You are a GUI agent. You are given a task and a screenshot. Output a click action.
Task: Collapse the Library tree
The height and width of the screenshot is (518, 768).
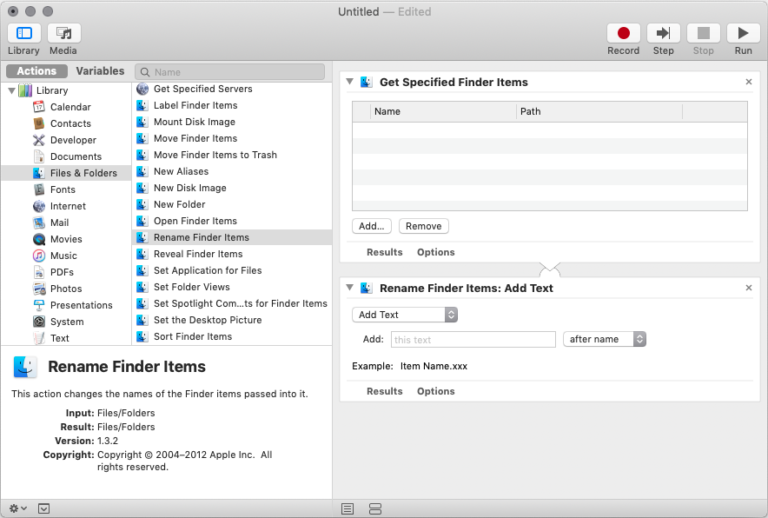[x=12, y=91]
